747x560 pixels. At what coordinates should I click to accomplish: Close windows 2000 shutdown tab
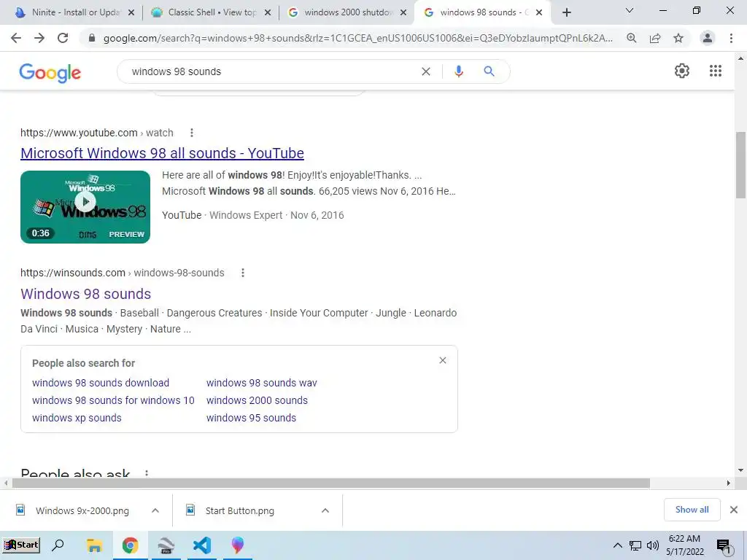tap(403, 13)
